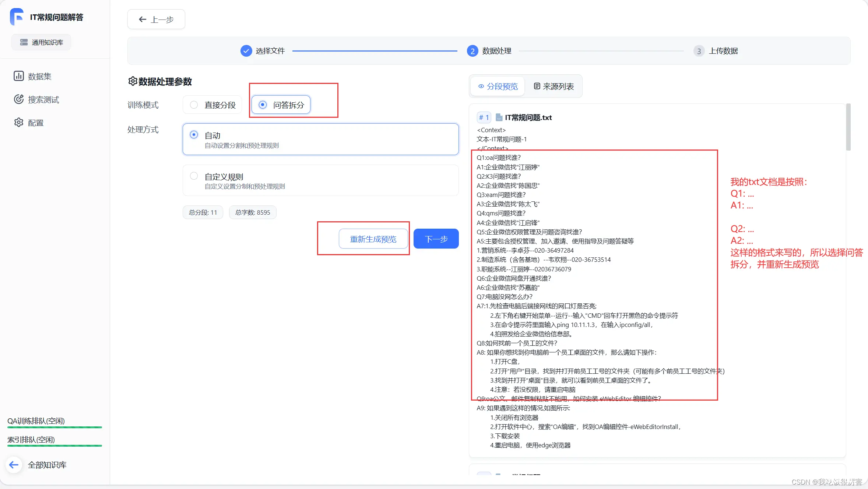
Task: Click step 2 circle for 数据处理
Action: pyautogui.click(x=472, y=51)
